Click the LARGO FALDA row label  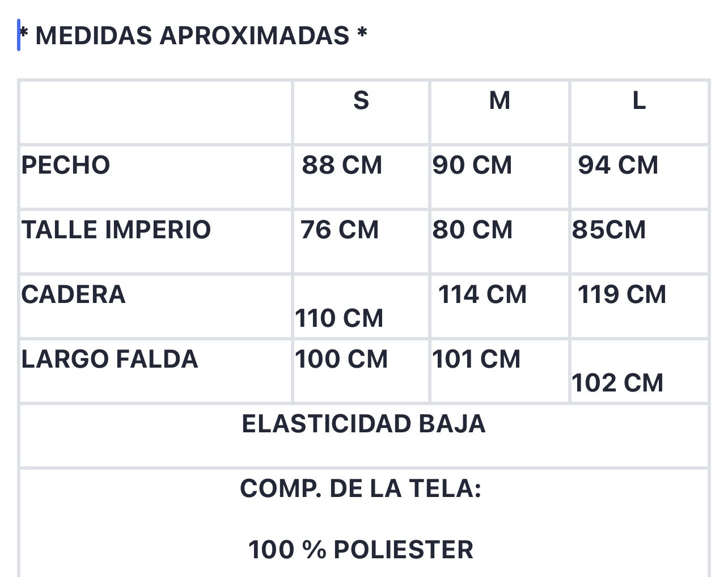coord(109,359)
